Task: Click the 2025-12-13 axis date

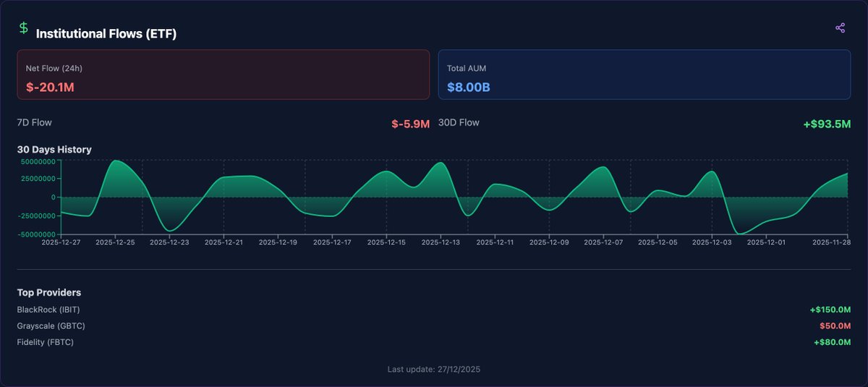Action: (441, 243)
